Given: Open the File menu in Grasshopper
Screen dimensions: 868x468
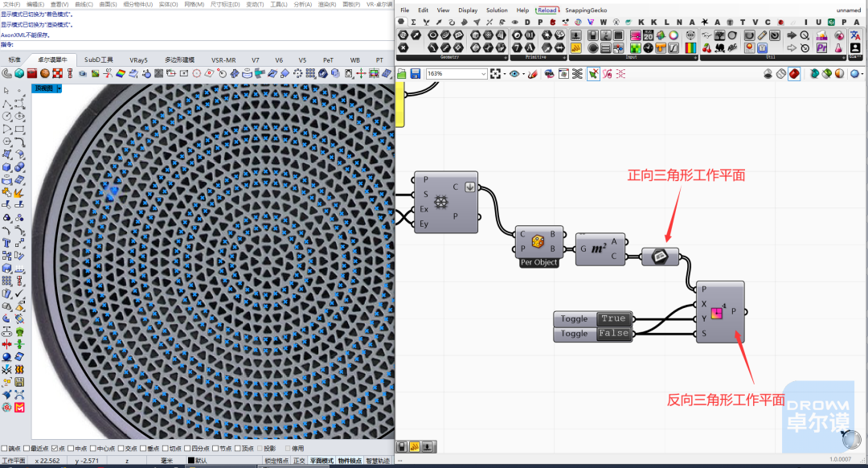Looking at the screenshot, I should tap(404, 10).
